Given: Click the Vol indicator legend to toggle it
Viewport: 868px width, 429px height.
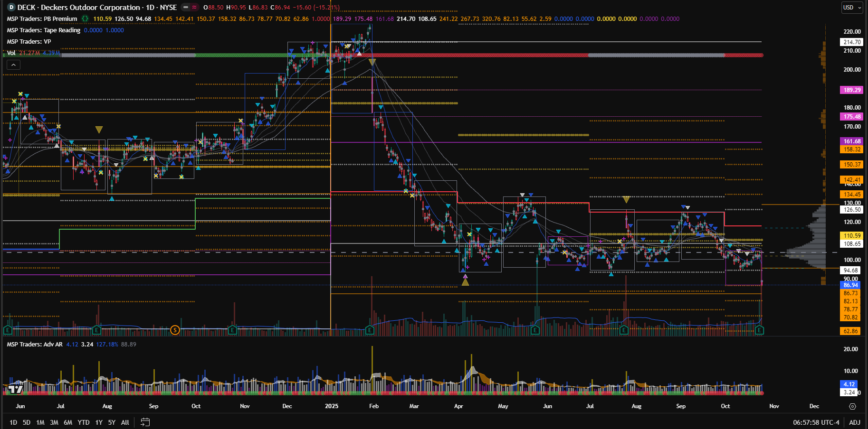Looking at the screenshot, I should coord(11,53).
